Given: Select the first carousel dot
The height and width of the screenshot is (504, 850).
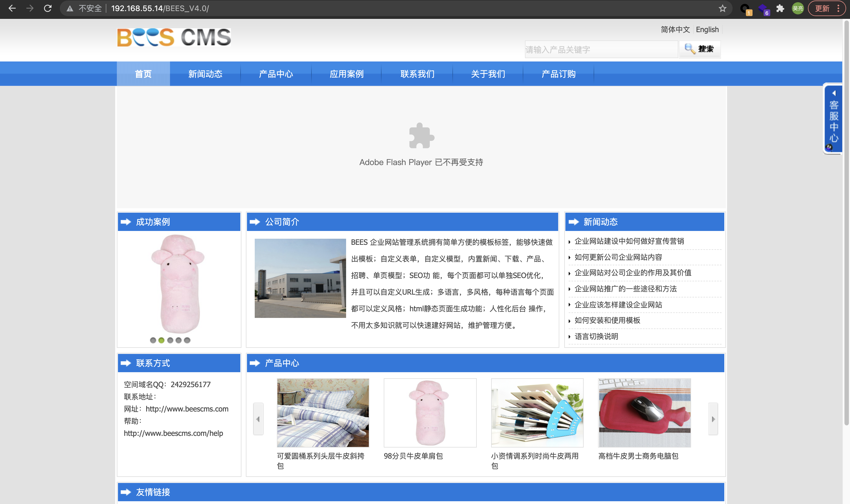Looking at the screenshot, I should pyautogui.click(x=153, y=340).
